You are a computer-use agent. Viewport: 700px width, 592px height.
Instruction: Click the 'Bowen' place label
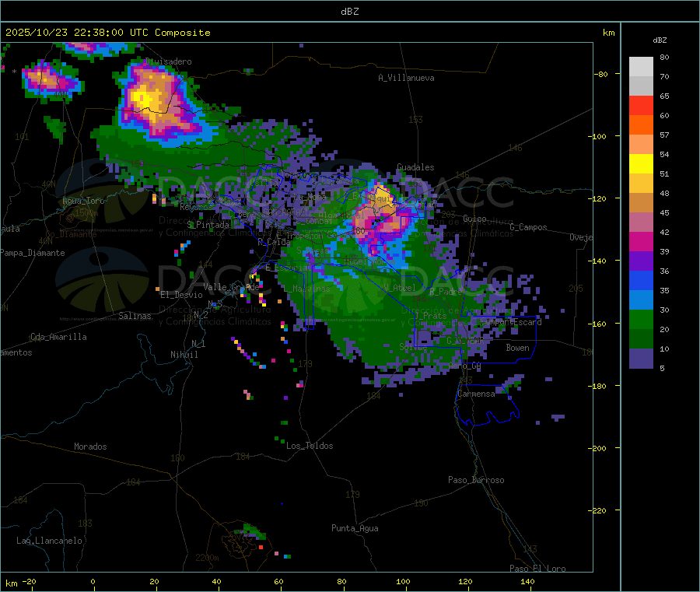coord(517,348)
